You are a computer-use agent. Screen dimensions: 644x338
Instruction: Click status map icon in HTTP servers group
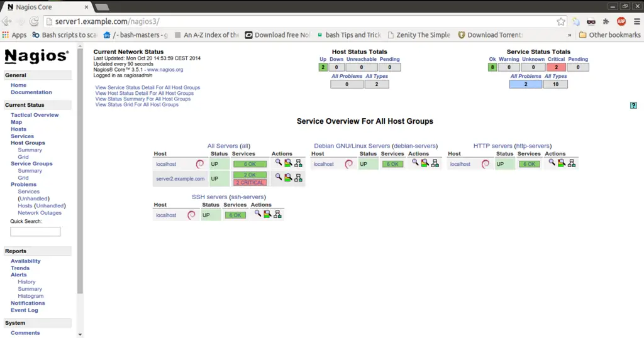(572, 163)
